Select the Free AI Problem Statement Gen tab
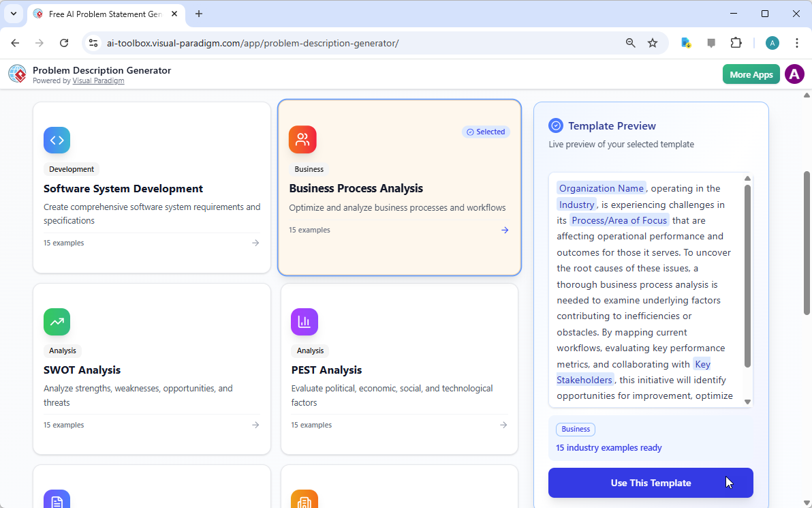Screen dimensions: 812x508 tap(102, 14)
